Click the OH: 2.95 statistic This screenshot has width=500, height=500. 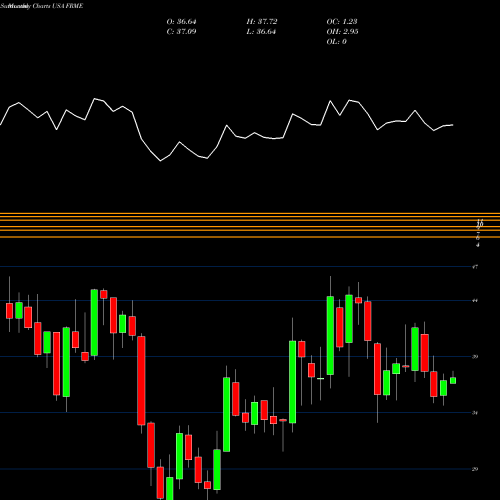point(342,32)
